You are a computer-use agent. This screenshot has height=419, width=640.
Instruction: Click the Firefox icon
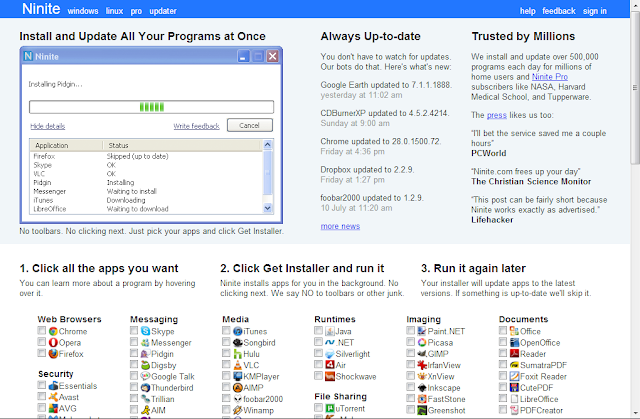pyautogui.click(x=53, y=354)
